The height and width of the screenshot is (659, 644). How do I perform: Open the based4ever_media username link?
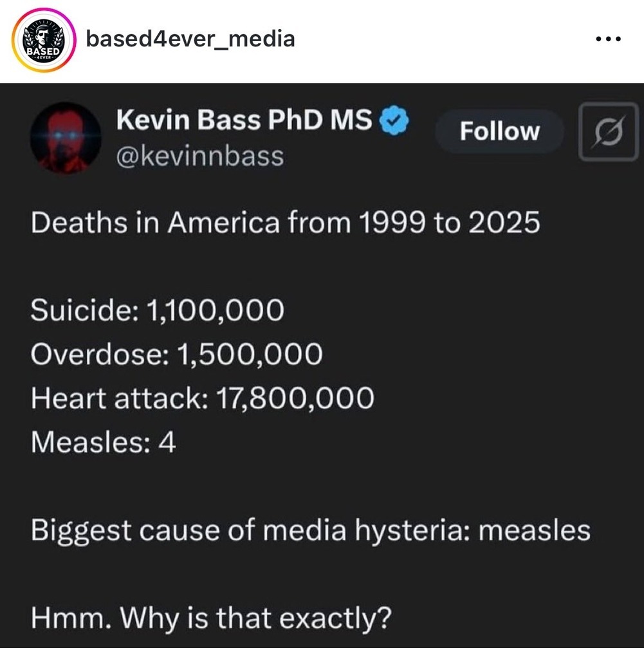click(190, 39)
